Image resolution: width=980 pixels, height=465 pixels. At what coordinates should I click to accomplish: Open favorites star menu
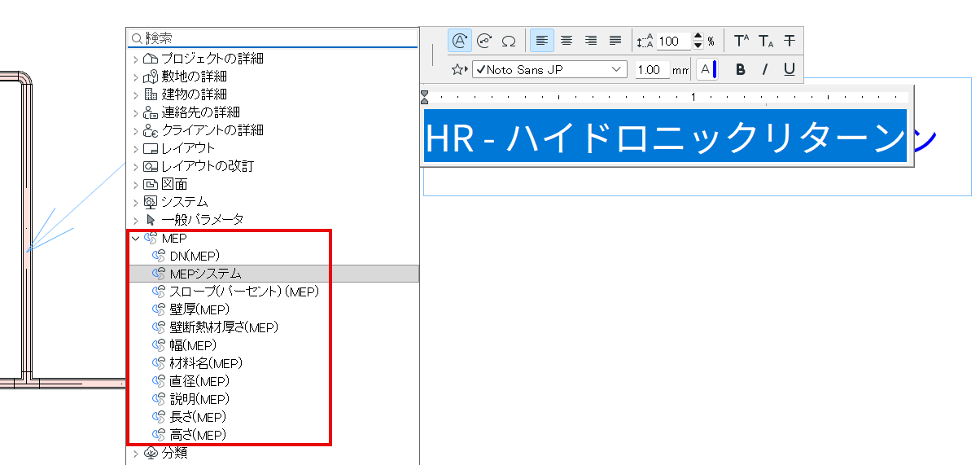[x=460, y=69]
